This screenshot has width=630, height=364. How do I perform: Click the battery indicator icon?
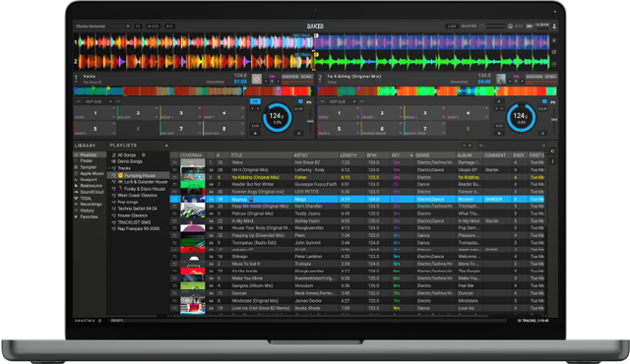coord(530,27)
